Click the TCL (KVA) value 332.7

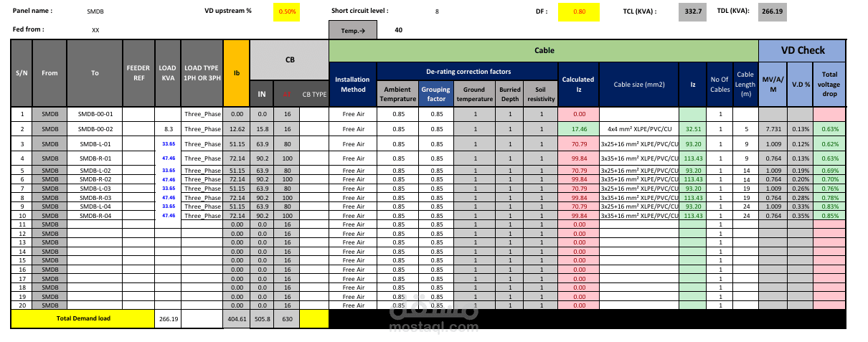693,11
